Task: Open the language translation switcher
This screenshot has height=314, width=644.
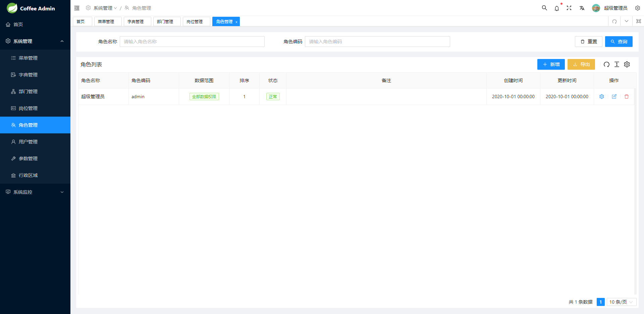Action: [582, 8]
